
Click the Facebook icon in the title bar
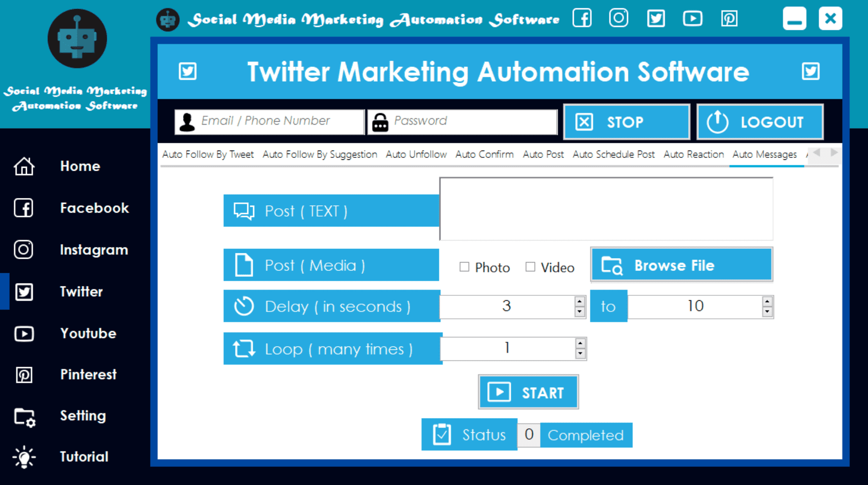pos(582,19)
